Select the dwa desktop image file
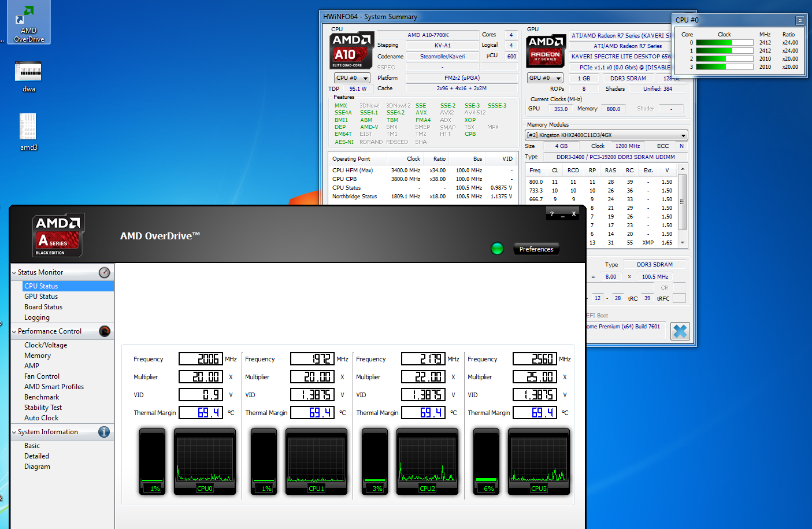 (x=28, y=77)
